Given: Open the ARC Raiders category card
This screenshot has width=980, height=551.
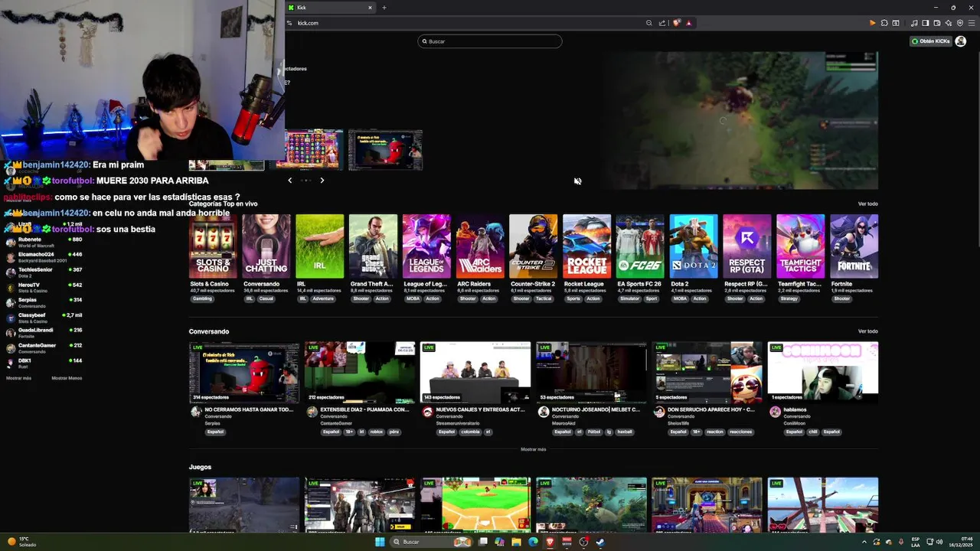Looking at the screenshot, I should tap(480, 246).
